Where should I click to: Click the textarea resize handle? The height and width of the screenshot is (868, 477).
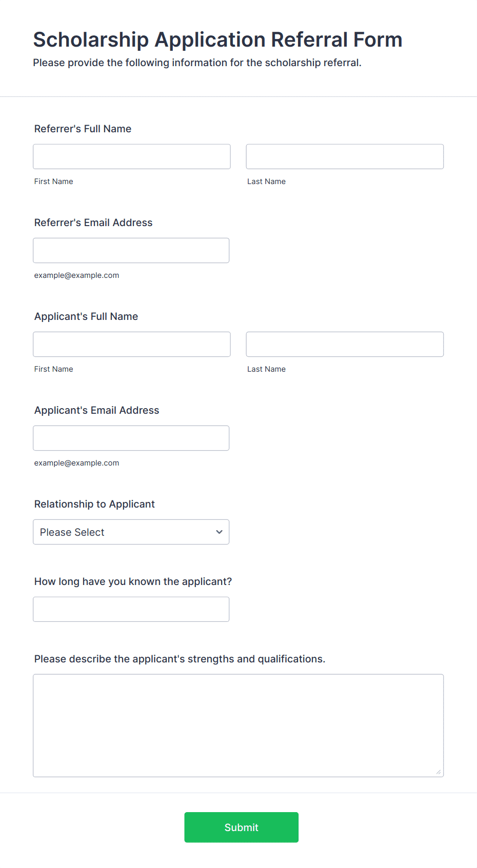click(438, 772)
